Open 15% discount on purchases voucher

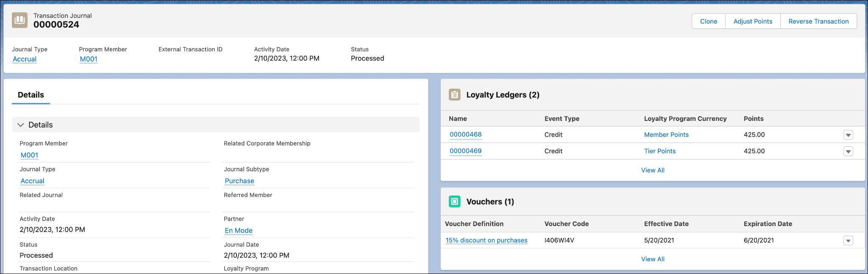tap(487, 240)
